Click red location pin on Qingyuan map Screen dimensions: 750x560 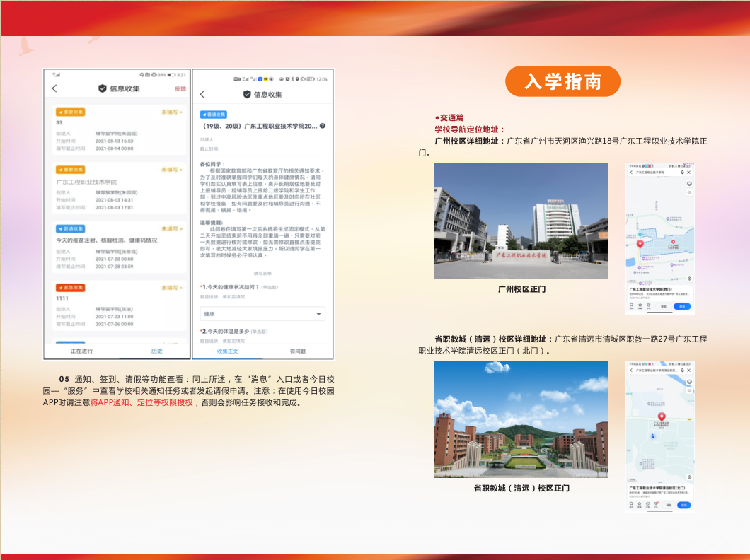tap(661, 417)
